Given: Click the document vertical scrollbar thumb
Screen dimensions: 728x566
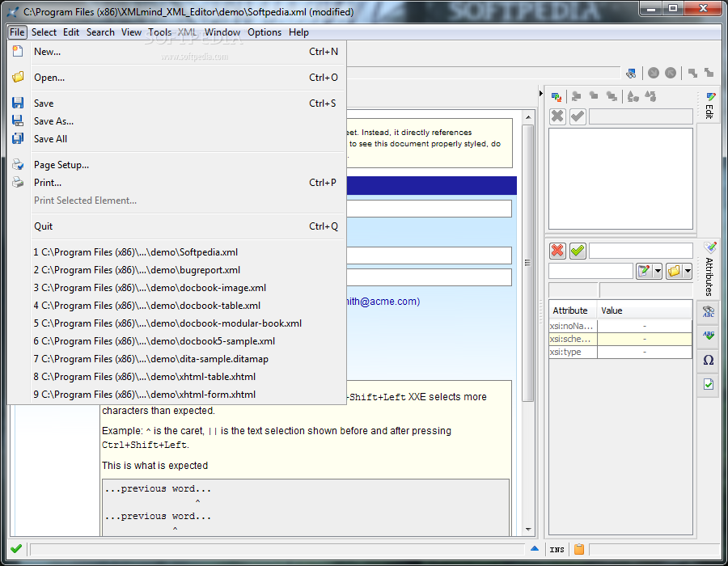Looking at the screenshot, I should 527,263.
